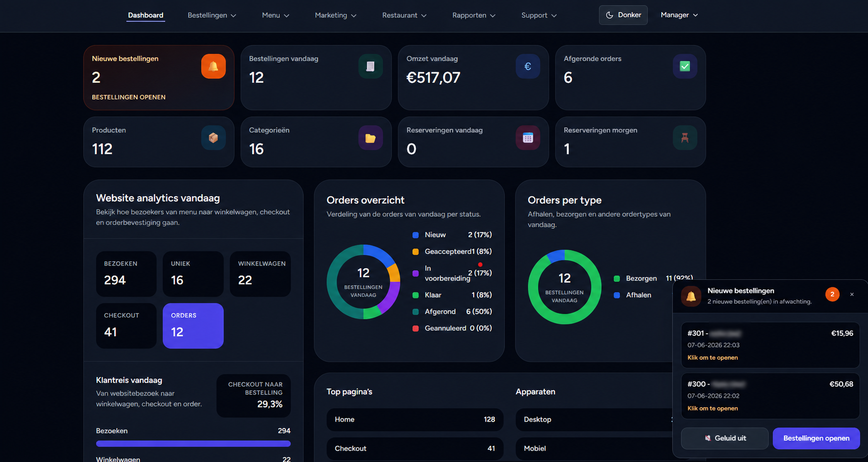Click the Website analytics vandaag heading

click(158, 198)
